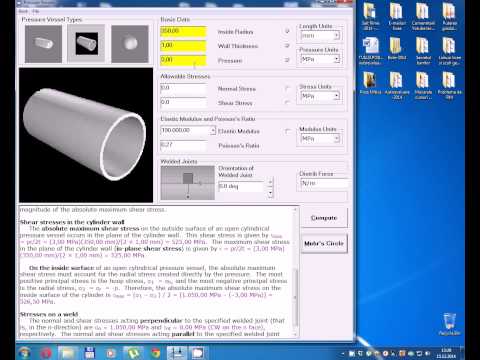Click results panel scrollbar down arrow

pyautogui.click(x=295, y=334)
